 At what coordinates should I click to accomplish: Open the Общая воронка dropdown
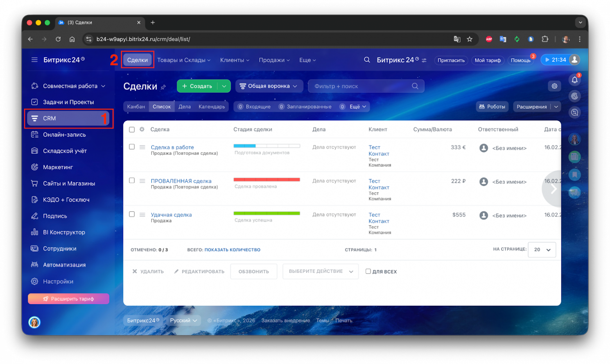(x=269, y=86)
